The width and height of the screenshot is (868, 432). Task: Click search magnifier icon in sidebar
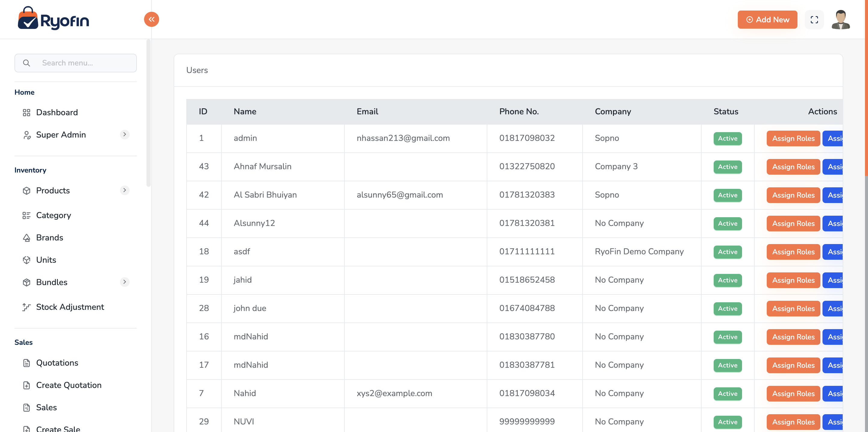[x=27, y=63]
